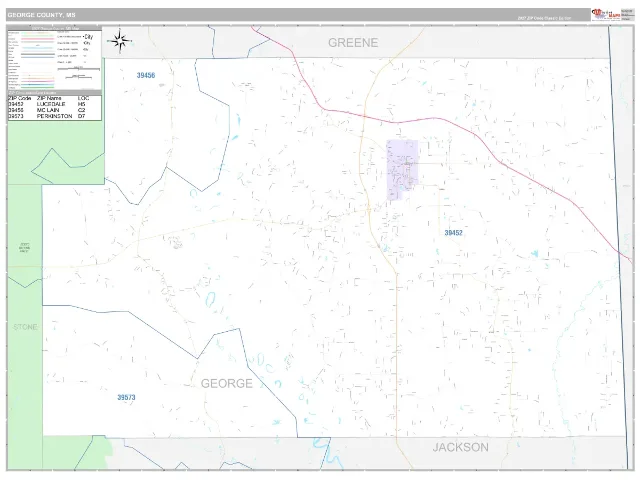Click ZIP code 39456 on map
Viewport: 640px width, 480px height.
(146, 76)
